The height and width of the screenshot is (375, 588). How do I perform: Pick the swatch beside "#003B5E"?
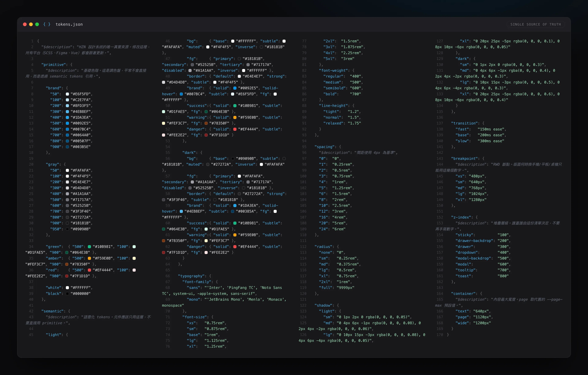[x=67, y=147]
